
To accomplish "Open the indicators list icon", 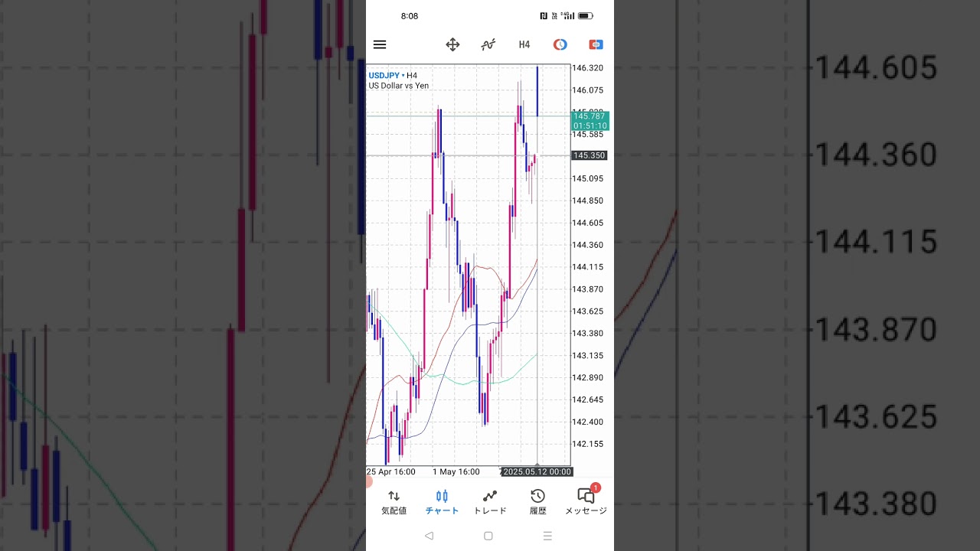I will (x=488, y=44).
